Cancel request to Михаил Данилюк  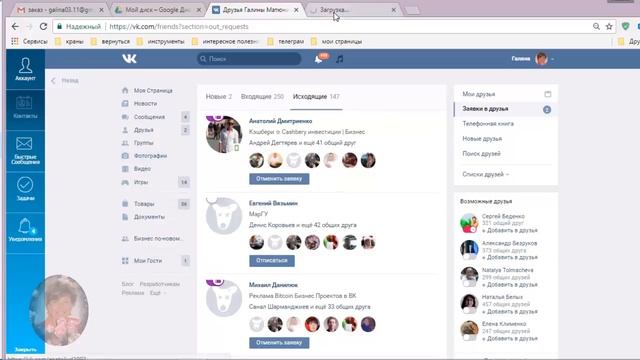coord(279,342)
